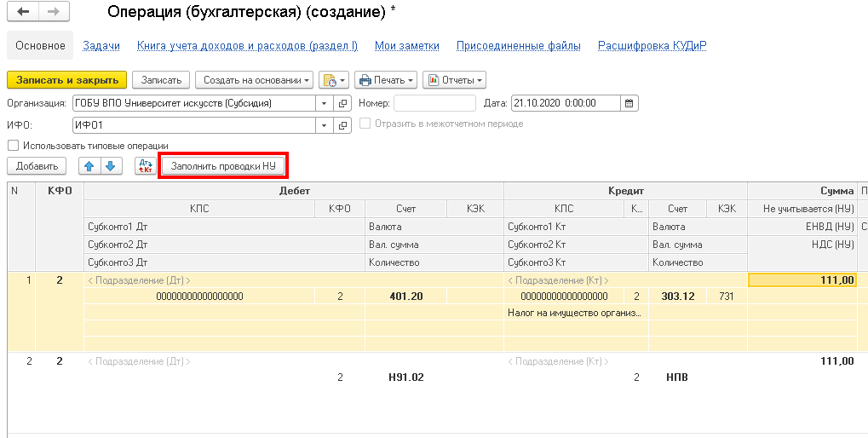Viewport: 868px width, 438px height.
Task: Go back with the left arrow
Action: pos(23,12)
